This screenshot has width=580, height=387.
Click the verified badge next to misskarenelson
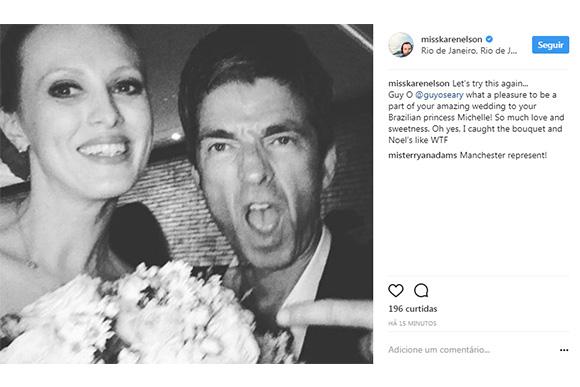[x=489, y=39]
